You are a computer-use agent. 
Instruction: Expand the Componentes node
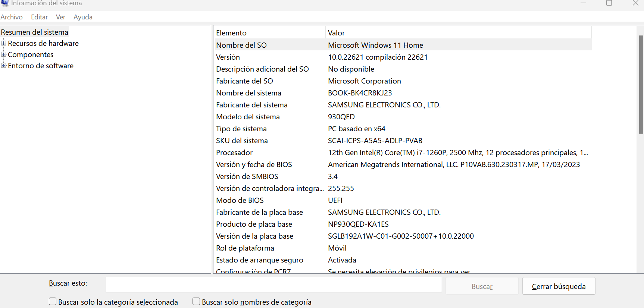click(4, 54)
